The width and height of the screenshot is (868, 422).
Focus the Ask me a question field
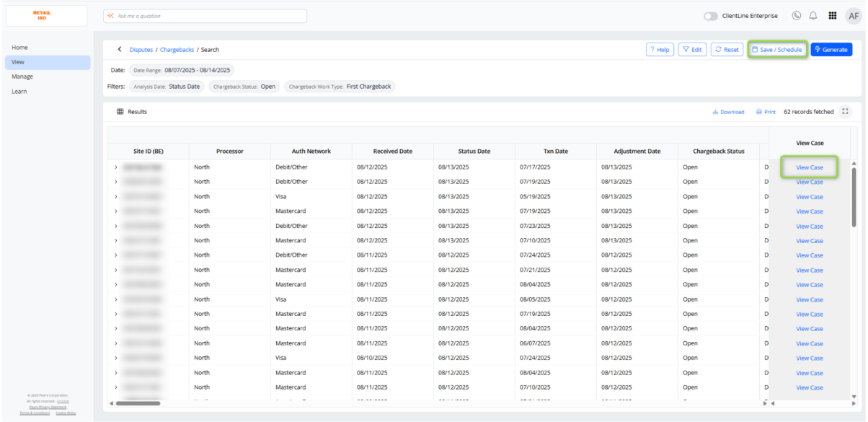(205, 16)
